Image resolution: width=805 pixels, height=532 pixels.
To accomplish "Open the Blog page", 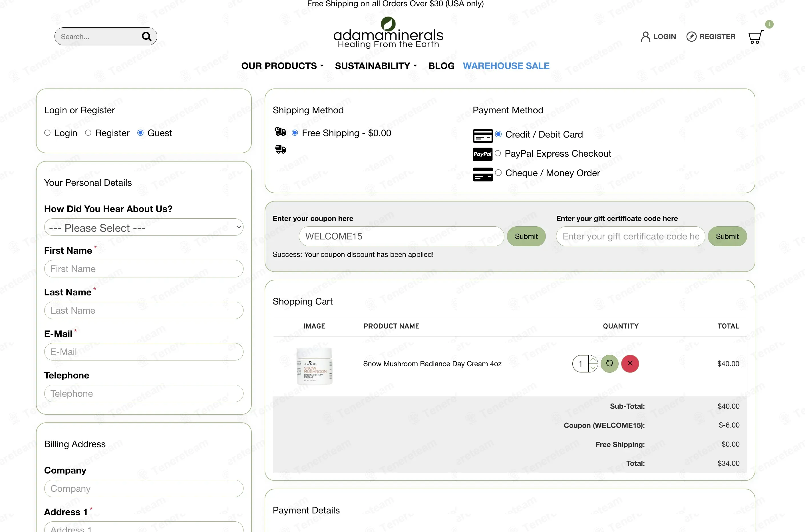I will [x=441, y=65].
